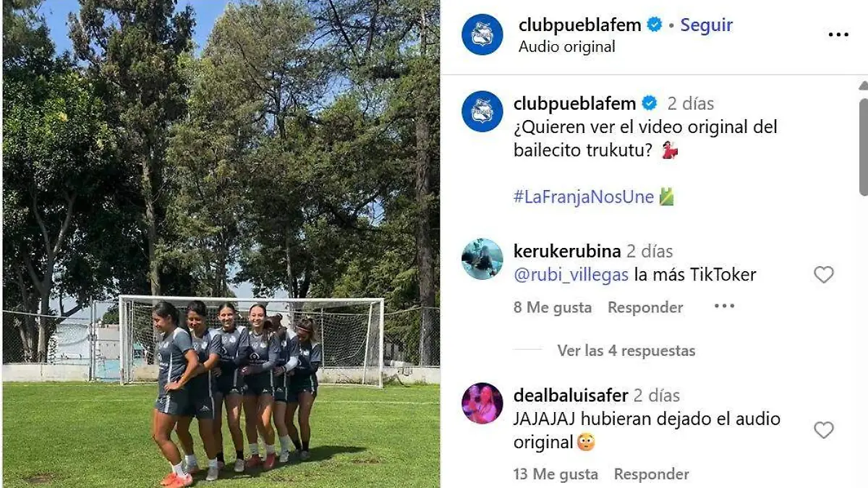
Task: Reply to kerukerubina's comment with Responder
Action: 645,307
